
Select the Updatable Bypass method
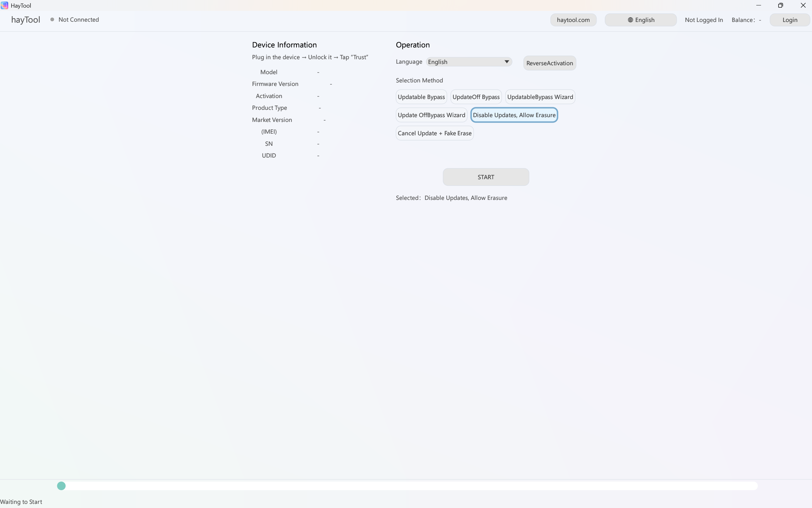pos(421,97)
